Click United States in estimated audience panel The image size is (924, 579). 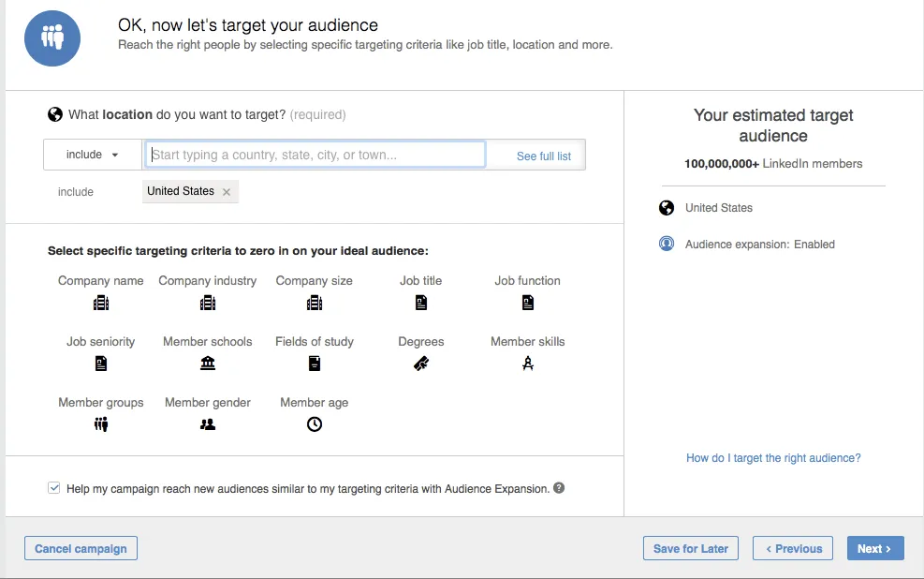point(719,208)
